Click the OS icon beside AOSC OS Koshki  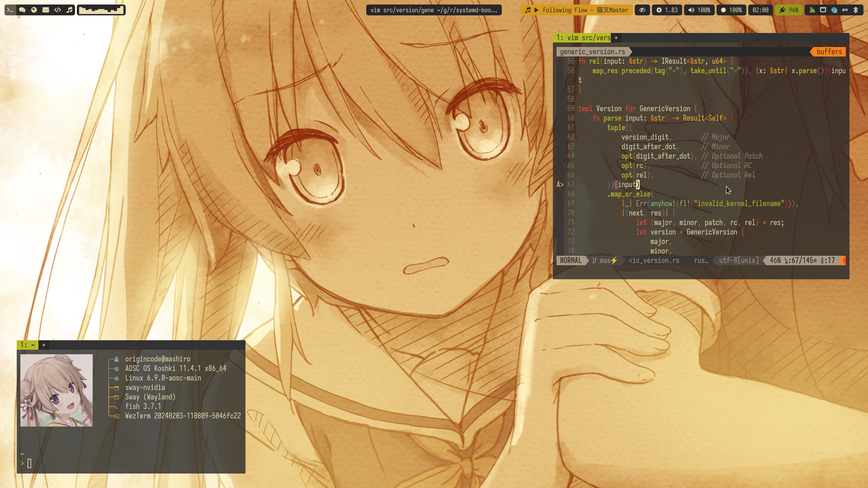(116, 369)
